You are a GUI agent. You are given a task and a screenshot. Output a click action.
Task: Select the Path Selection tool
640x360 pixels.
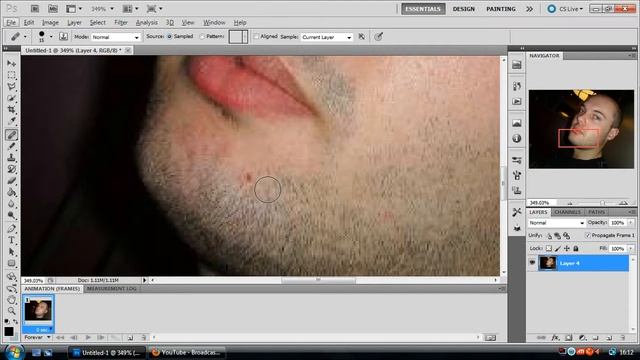tap(11, 251)
